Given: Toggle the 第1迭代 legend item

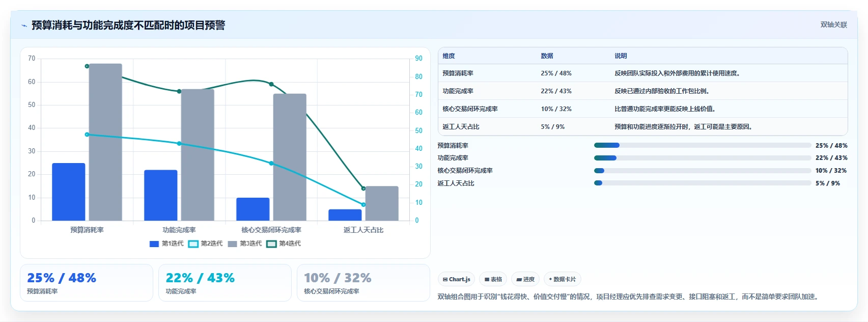Looking at the screenshot, I should (x=166, y=244).
